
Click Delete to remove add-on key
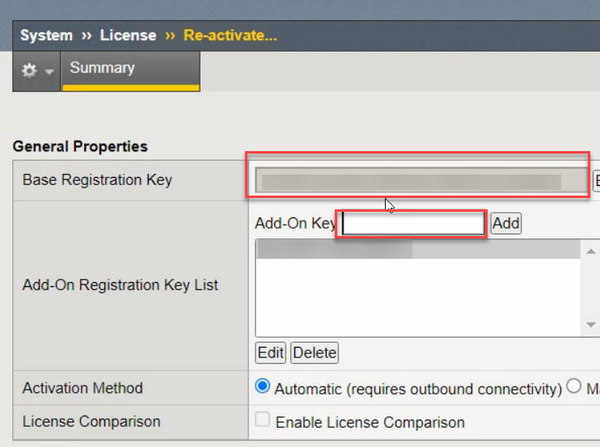(x=314, y=353)
